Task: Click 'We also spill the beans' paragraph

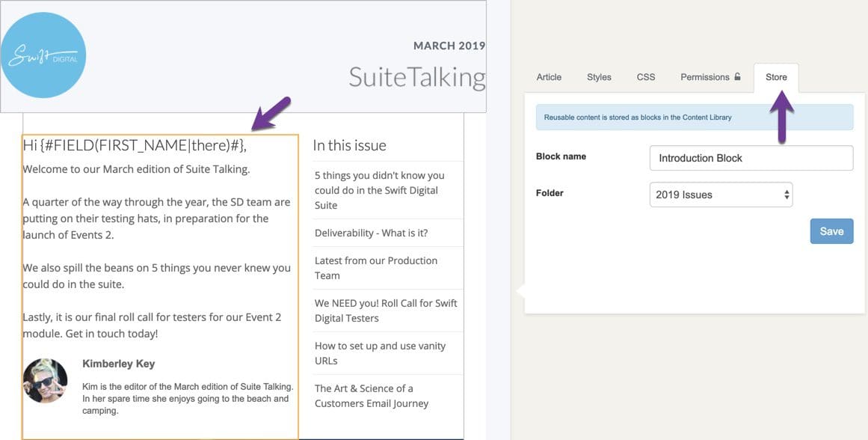Action: [x=157, y=276]
